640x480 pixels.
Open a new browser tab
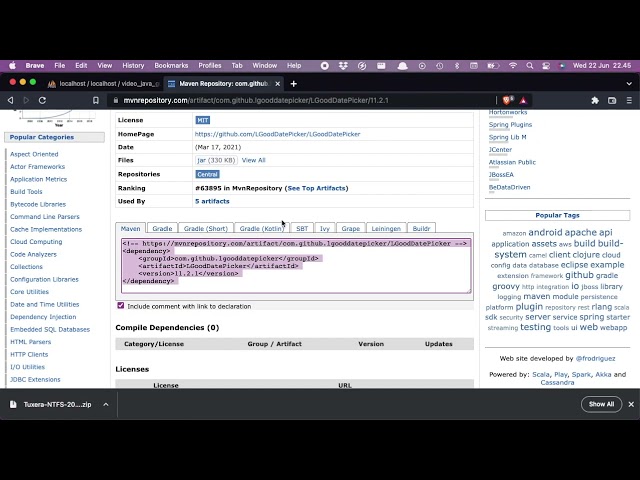tap(293, 84)
